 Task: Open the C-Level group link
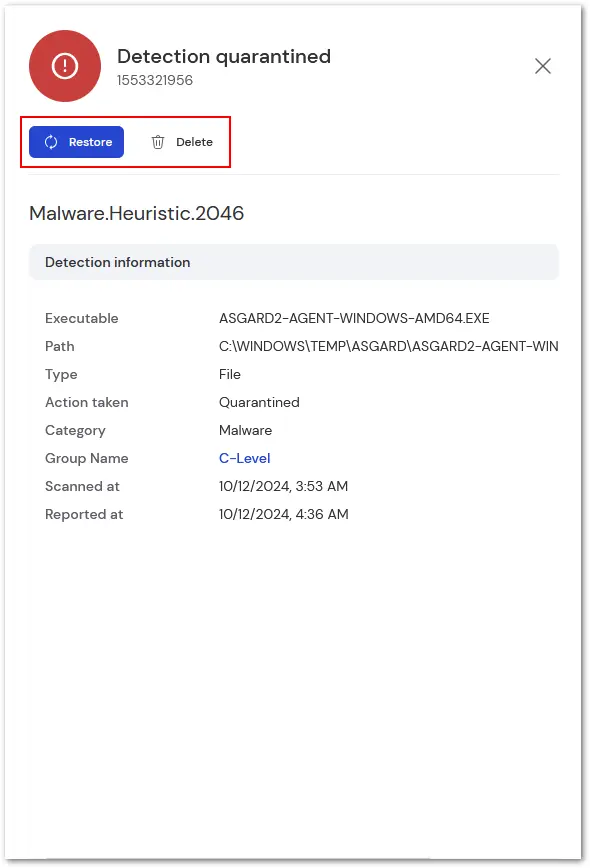tap(245, 458)
